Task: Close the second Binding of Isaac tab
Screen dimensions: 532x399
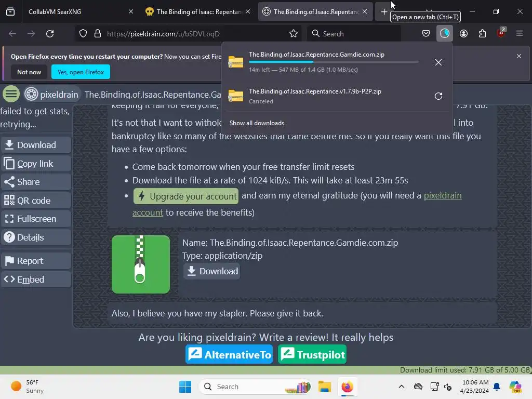Action: pyautogui.click(x=248, y=11)
